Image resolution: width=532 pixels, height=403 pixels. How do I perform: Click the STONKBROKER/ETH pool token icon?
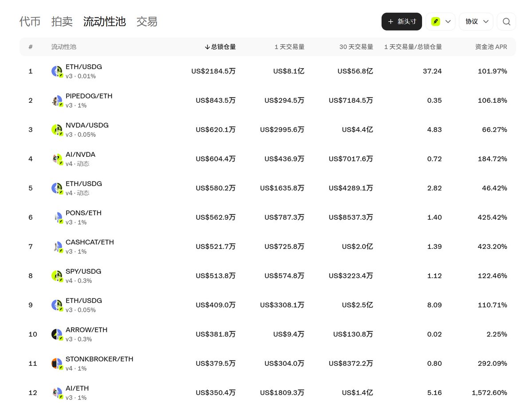click(57, 364)
